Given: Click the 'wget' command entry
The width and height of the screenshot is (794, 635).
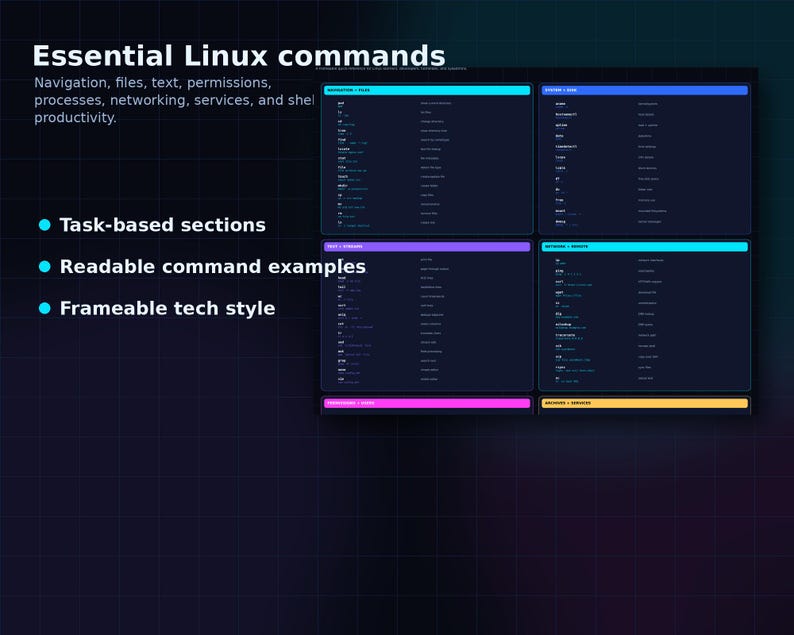Looking at the screenshot, I should tap(559, 292).
